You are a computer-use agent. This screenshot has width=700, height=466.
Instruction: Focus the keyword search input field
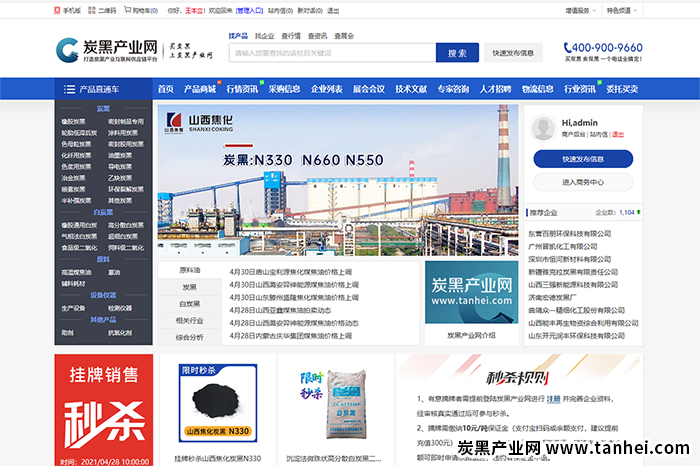click(333, 53)
